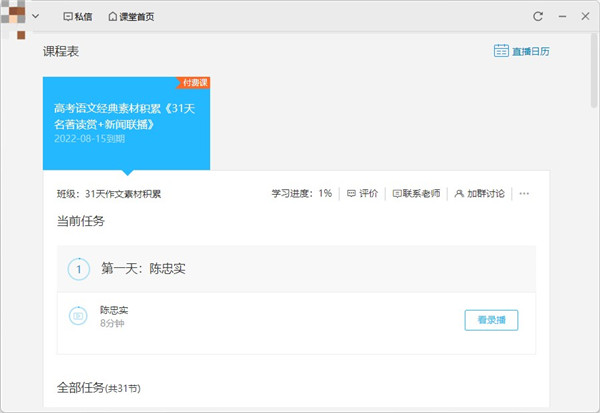Expand the account dropdown arrow beside avatar
600x413 pixels.
click(36, 16)
